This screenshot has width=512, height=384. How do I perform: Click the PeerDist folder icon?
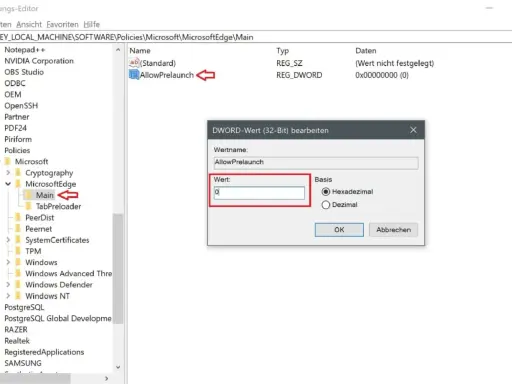[18, 217]
